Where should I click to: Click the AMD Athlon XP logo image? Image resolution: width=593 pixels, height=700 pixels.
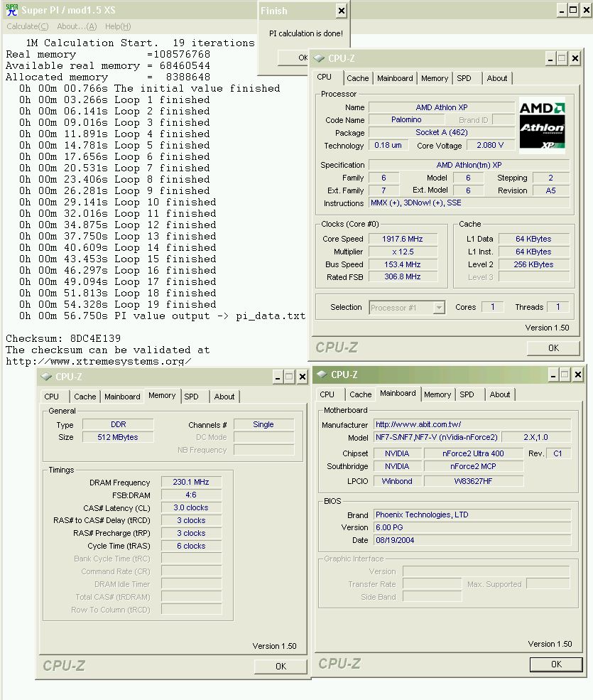coord(542,125)
